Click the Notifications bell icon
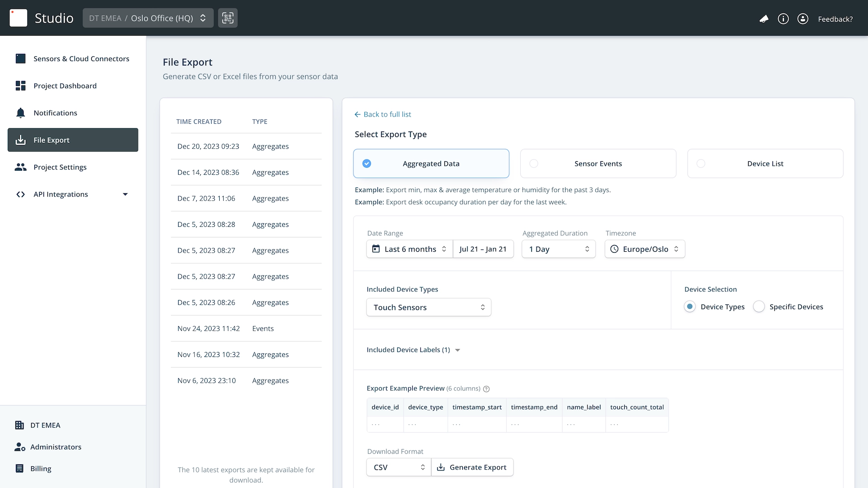Screen dimensions: 868x488 pos(20,113)
